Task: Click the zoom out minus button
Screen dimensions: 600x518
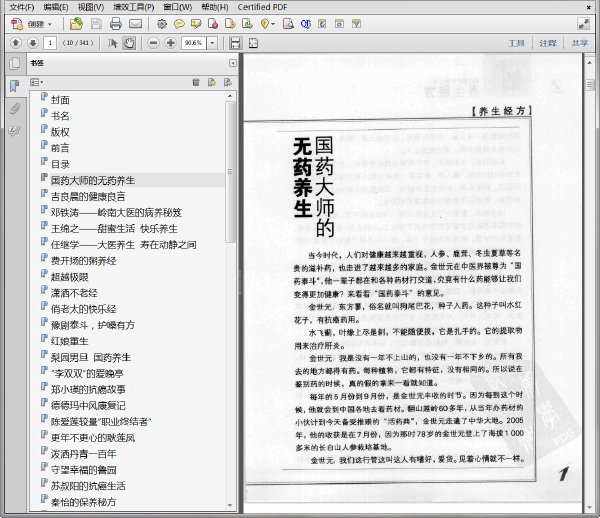Action: (153, 43)
